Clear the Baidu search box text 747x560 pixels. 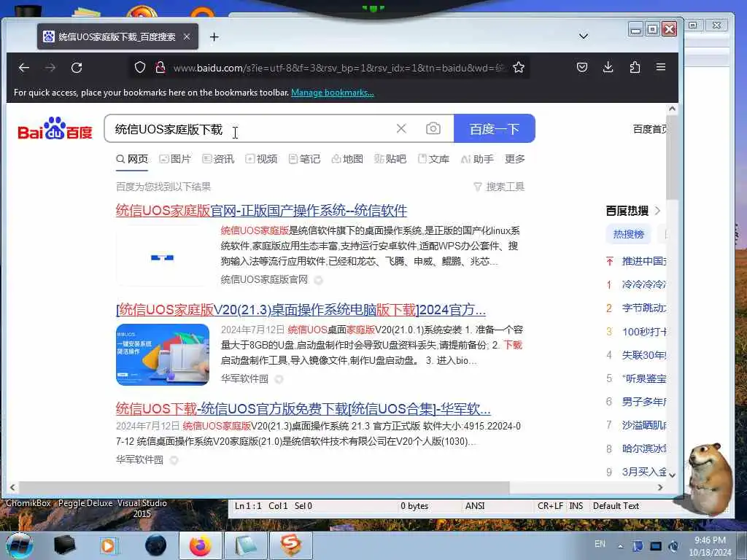[x=401, y=128]
